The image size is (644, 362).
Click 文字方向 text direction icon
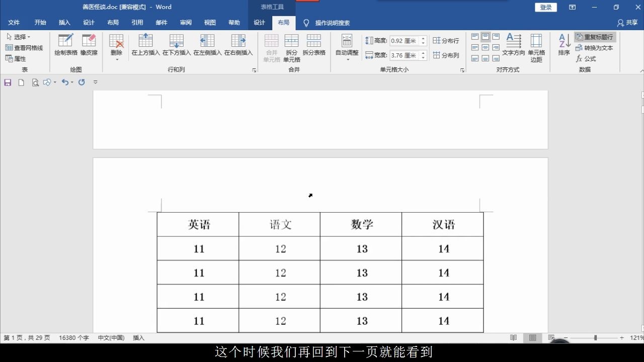514,45
